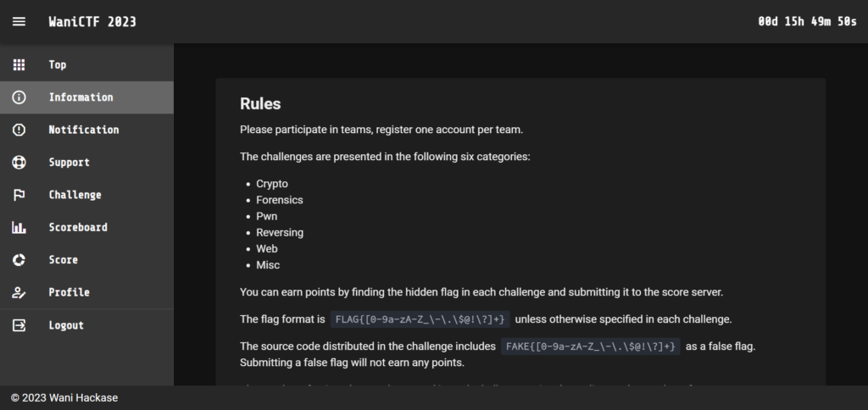
Task: Toggle the hamburger navigation menu
Action: point(19,22)
